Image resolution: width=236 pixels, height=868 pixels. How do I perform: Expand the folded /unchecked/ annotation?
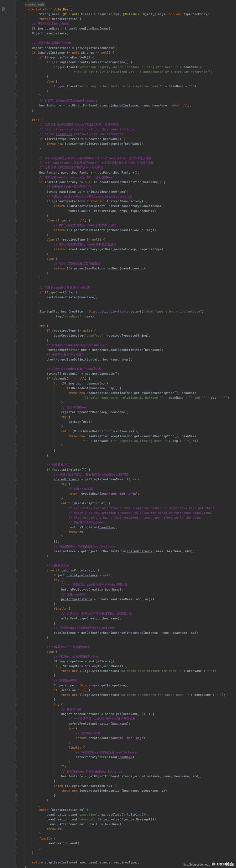tap(35, 5)
